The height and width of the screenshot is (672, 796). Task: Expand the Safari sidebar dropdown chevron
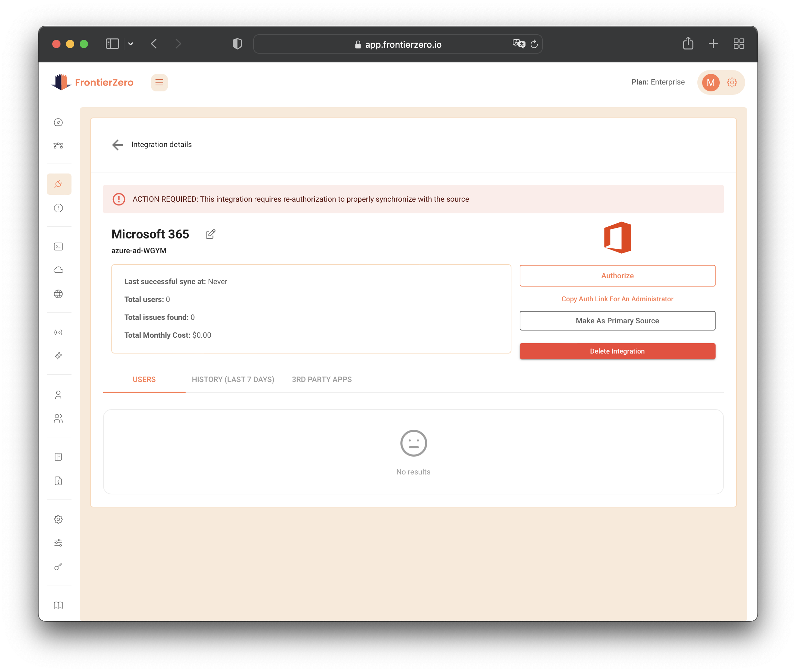pyautogui.click(x=131, y=44)
